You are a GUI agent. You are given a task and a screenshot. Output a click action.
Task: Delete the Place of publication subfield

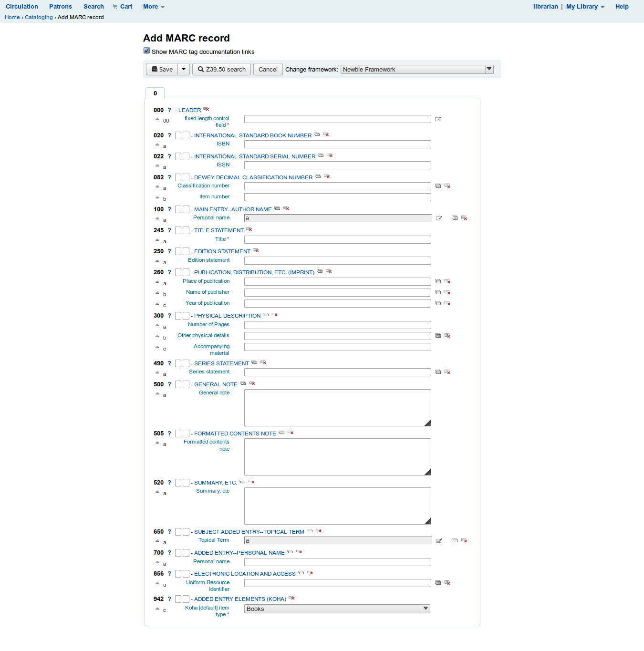click(447, 281)
